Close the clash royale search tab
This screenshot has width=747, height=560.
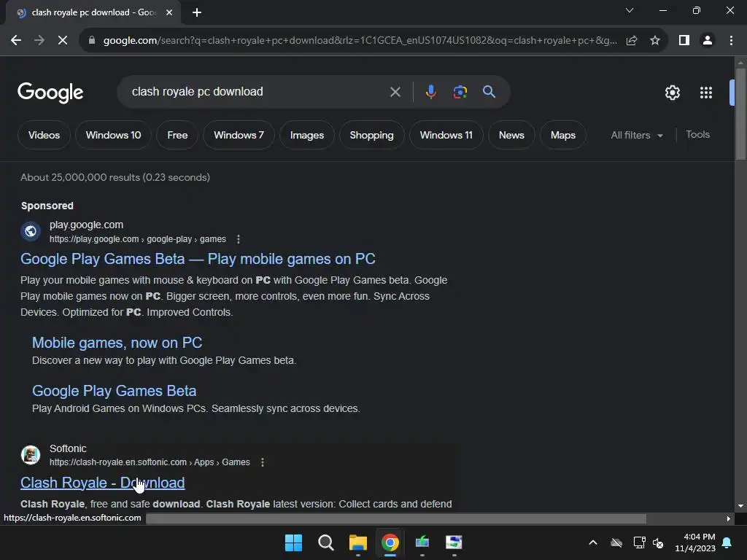click(x=169, y=12)
